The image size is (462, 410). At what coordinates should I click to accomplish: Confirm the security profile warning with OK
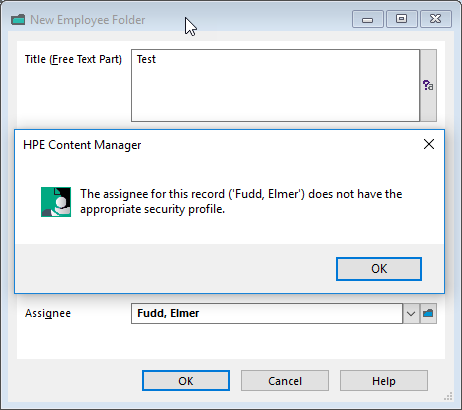pos(379,269)
